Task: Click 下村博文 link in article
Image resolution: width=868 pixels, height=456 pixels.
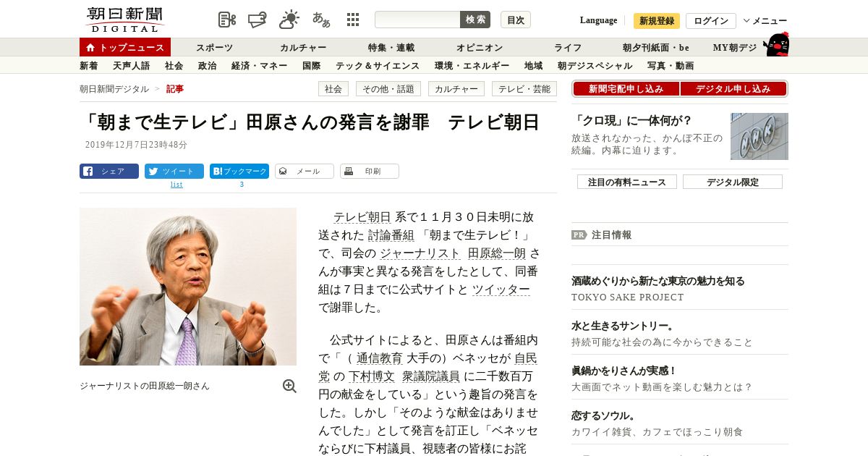Action: (372, 376)
